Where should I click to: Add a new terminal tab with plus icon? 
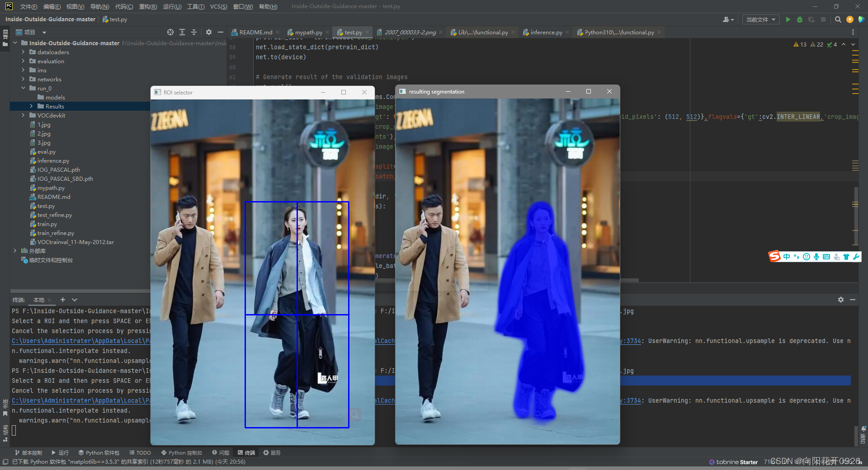[x=63, y=300]
